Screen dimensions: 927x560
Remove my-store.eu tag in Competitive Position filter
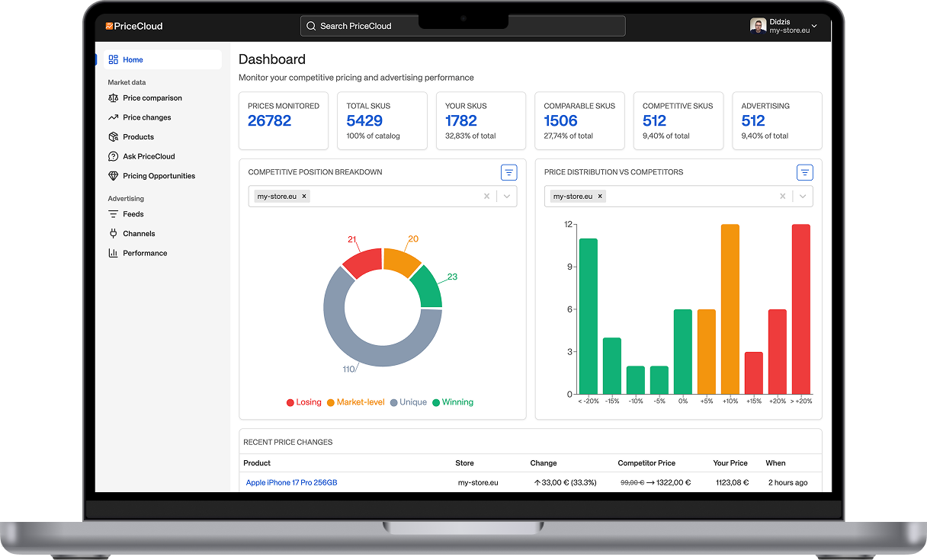tap(304, 197)
